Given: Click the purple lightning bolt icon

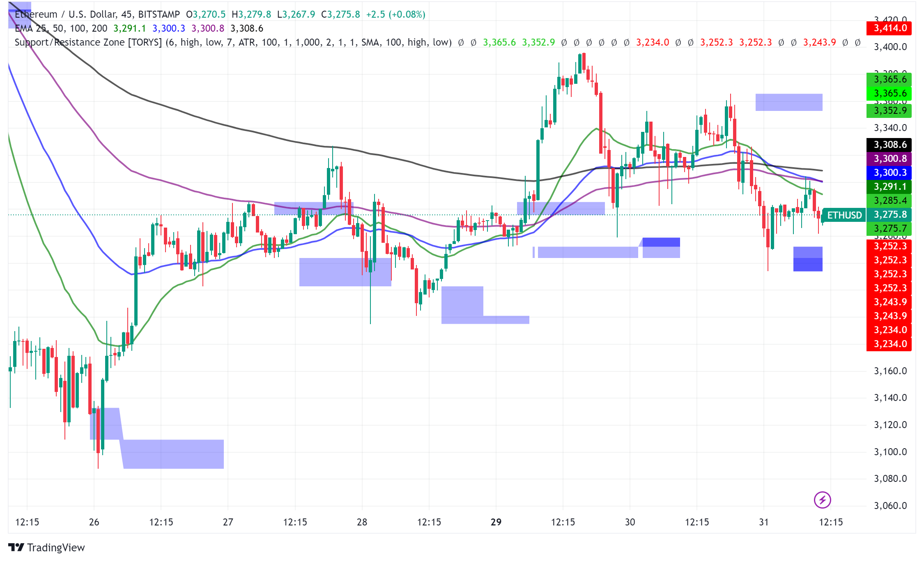Looking at the screenshot, I should pos(822,500).
